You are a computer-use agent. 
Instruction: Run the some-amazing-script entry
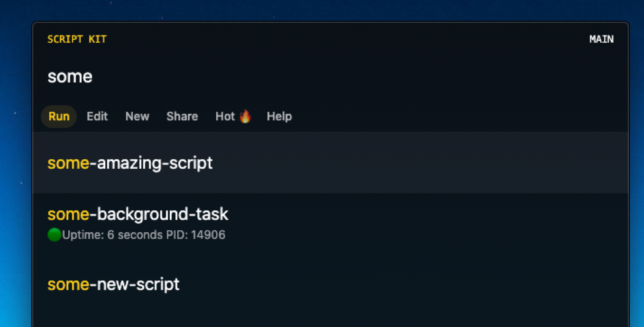(x=331, y=163)
